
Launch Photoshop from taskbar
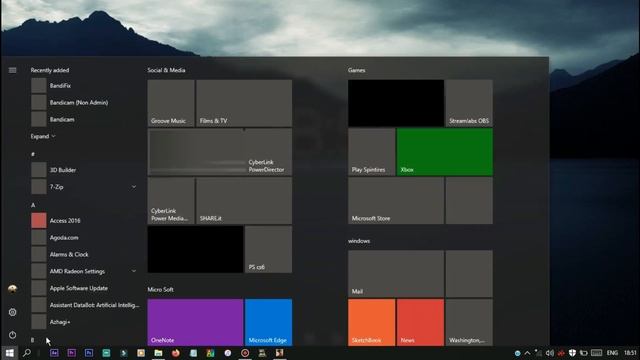pyautogui.click(x=89, y=353)
